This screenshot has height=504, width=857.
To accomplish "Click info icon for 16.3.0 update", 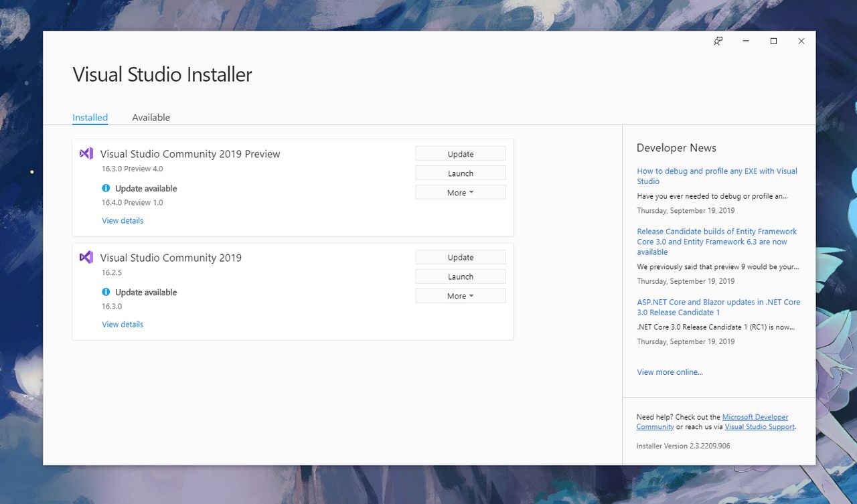I will [x=106, y=292].
